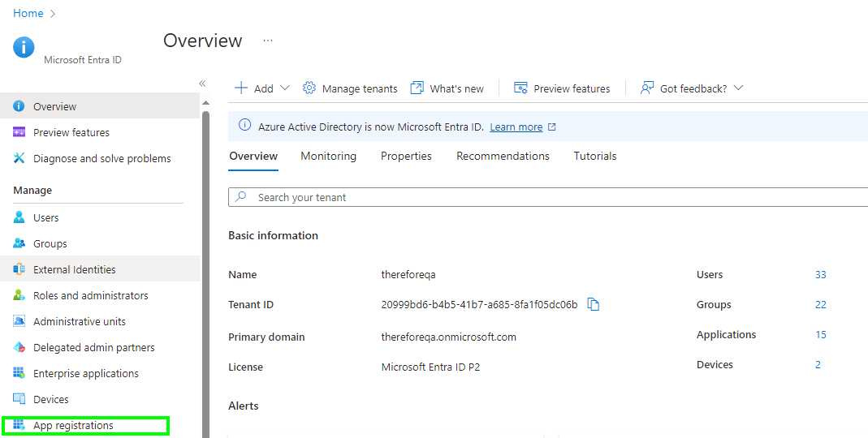This screenshot has height=438, width=868.
Task: Open Diagnose and solve problems
Action: click(101, 159)
